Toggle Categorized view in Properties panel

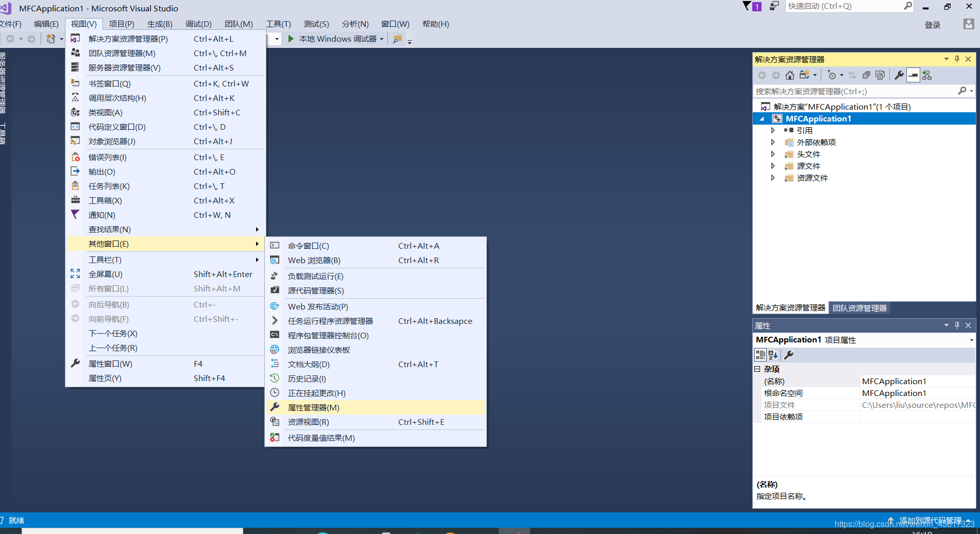tap(761, 355)
